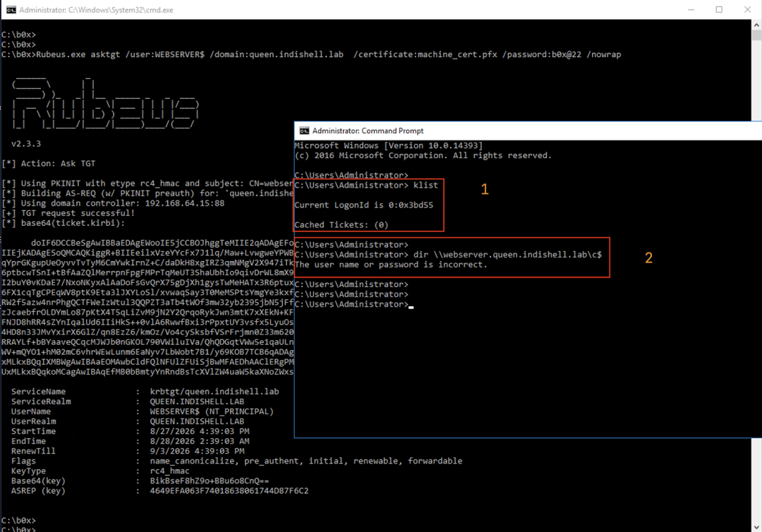Viewport: 762px width, 532px height.
Task: Click the 'Cached Tickets: (0)' line
Action: [x=341, y=225]
